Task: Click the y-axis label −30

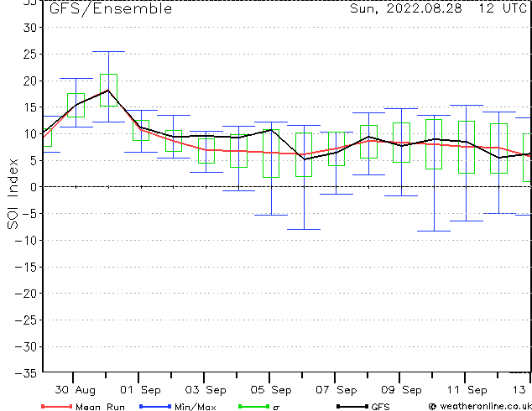Action: [26, 347]
